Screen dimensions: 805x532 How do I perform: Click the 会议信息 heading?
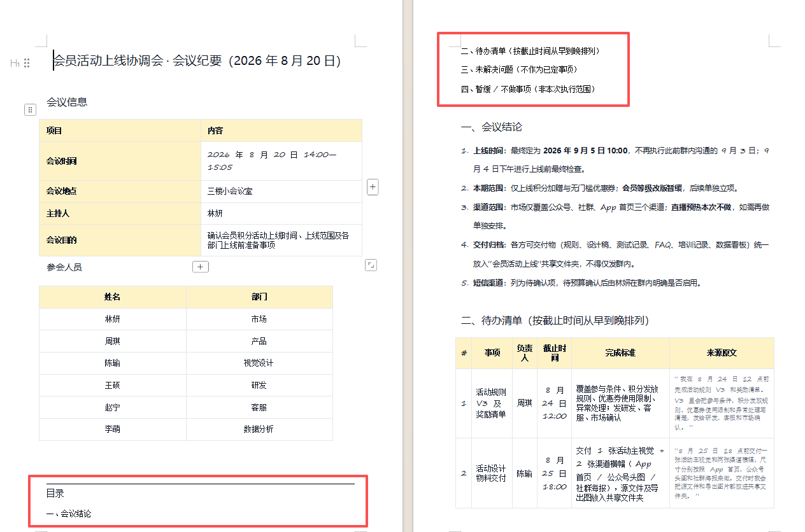67,102
